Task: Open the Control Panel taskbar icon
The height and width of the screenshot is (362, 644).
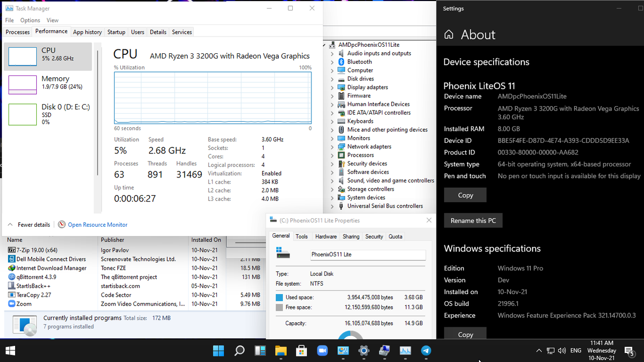Action: pos(343,350)
